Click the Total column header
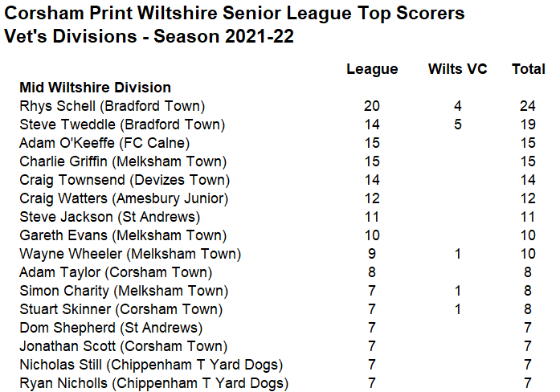Viewport: 560px width, 392px height. point(528,69)
